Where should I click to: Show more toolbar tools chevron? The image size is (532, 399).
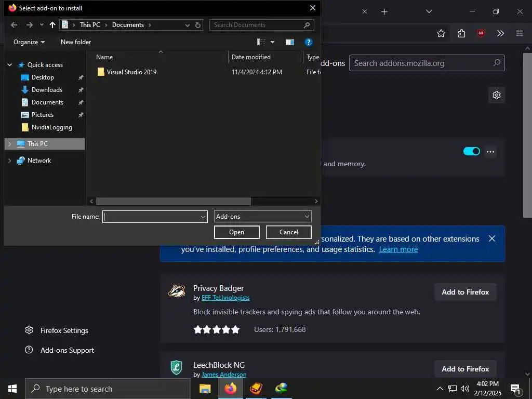tap(500, 33)
